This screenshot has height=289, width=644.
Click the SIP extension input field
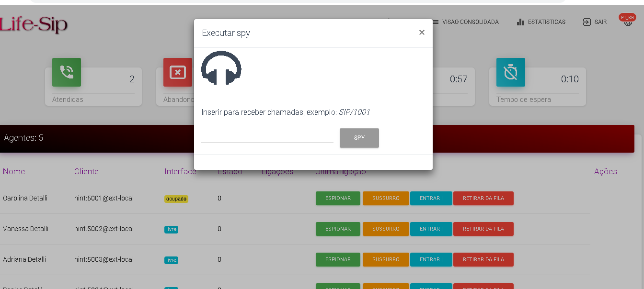(x=267, y=136)
